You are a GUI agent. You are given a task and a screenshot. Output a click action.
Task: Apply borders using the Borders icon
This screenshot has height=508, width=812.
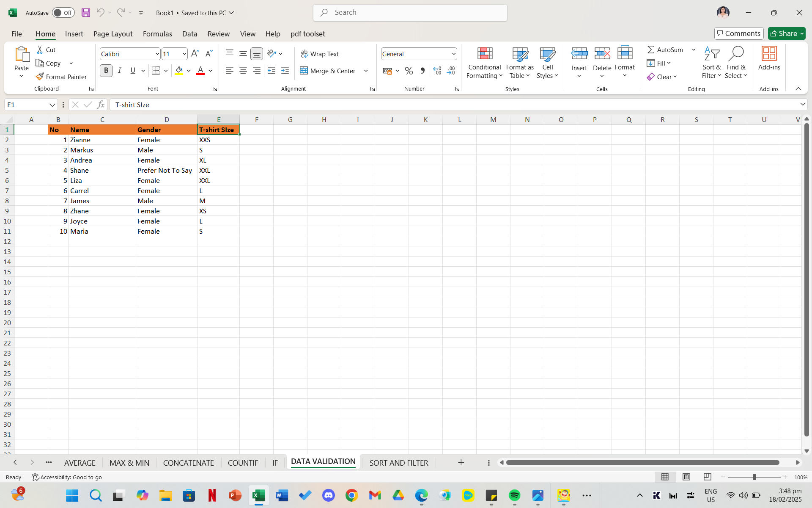156,71
